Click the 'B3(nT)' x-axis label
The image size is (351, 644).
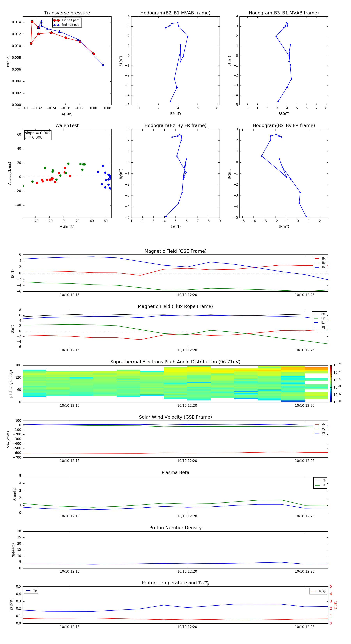[284, 114]
